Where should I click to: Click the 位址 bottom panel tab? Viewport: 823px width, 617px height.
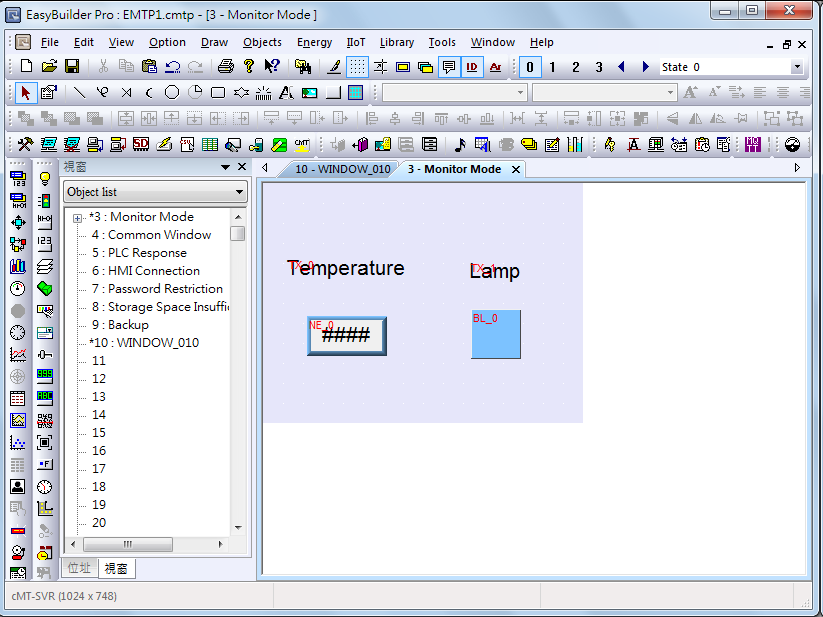79,568
